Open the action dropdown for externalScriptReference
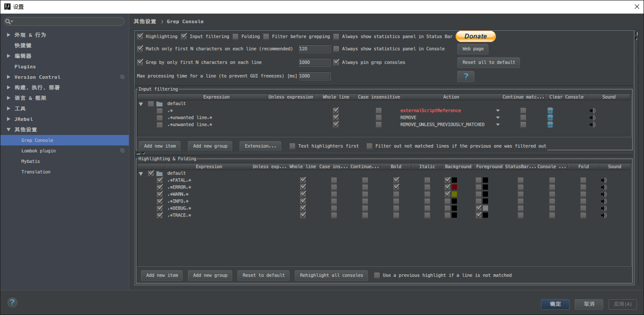644x315 pixels. [x=498, y=110]
